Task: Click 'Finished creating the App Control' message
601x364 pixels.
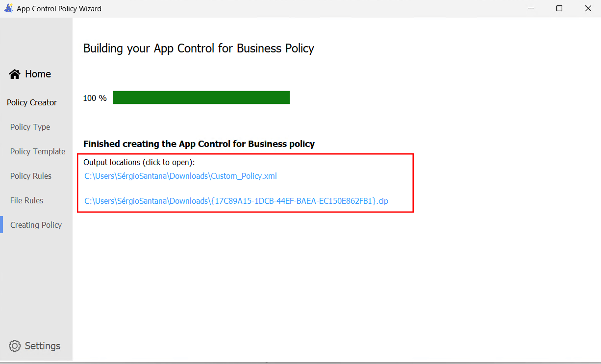Action: click(199, 144)
